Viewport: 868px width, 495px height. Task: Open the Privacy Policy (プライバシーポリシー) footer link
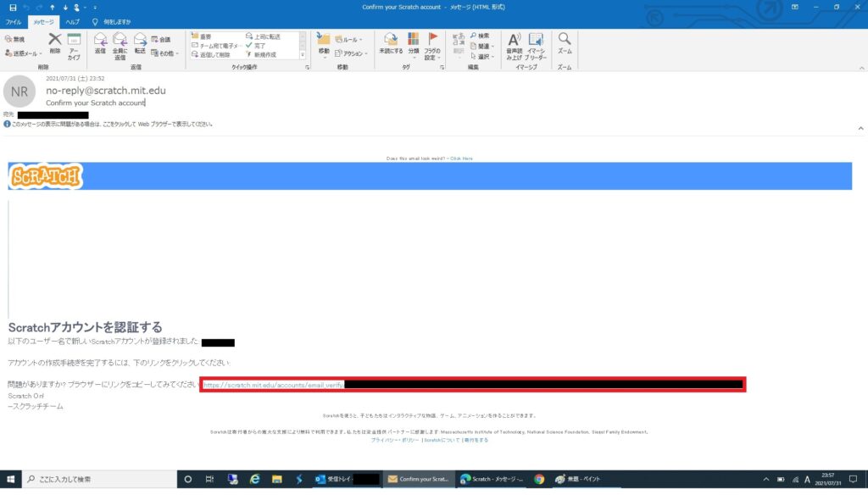395,440
